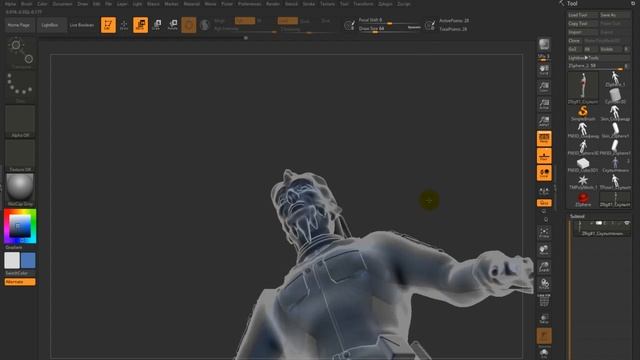640x360 pixels.
Task: Choose the Scale transform tool
Action: click(x=157, y=25)
